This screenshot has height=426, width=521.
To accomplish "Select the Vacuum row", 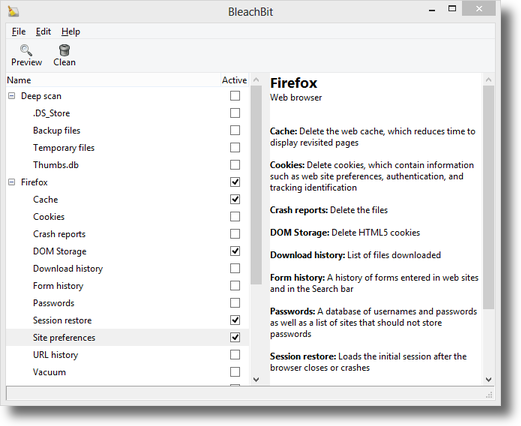I will pos(127,372).
